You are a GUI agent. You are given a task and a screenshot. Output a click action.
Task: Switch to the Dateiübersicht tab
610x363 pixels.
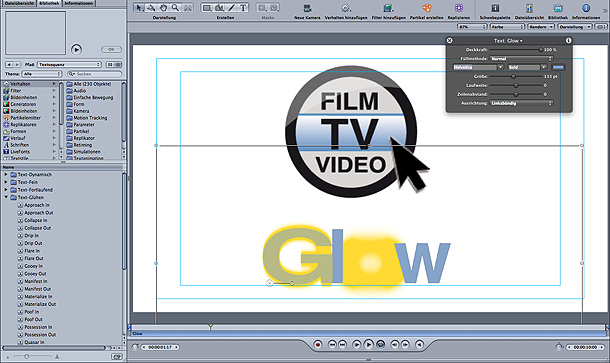[19, 3]
